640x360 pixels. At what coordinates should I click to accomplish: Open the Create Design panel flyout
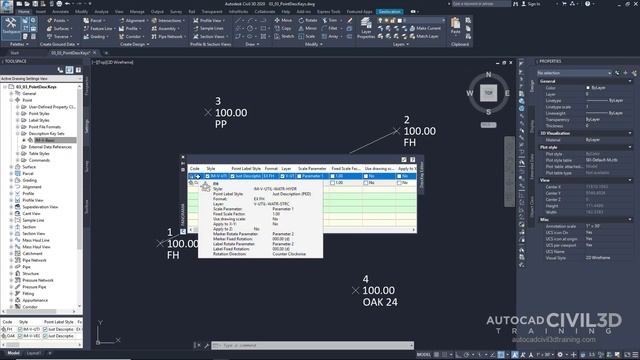pyautogui.click(x=134, y=44)
